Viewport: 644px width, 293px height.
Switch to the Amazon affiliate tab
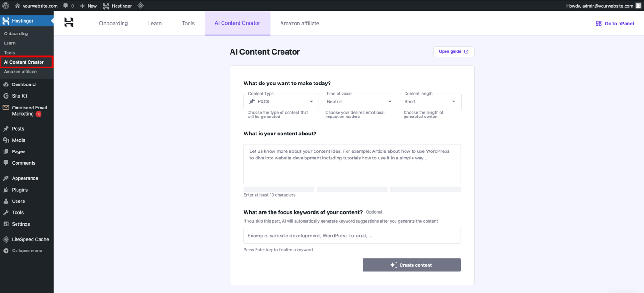coord(299,23)
